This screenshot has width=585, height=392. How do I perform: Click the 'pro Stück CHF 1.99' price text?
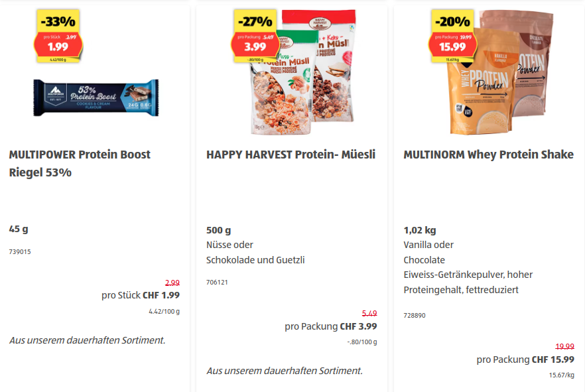tap(140, 295)
